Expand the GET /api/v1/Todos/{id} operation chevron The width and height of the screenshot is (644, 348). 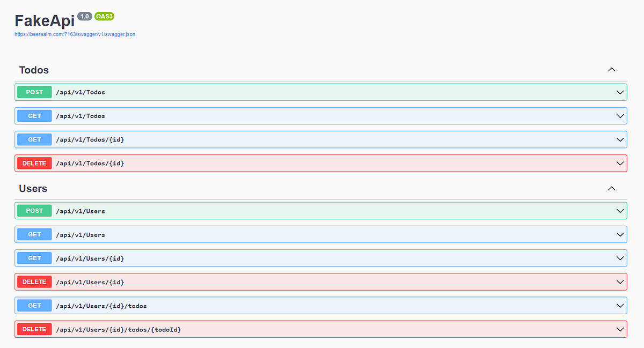click(x=620, y=139)
